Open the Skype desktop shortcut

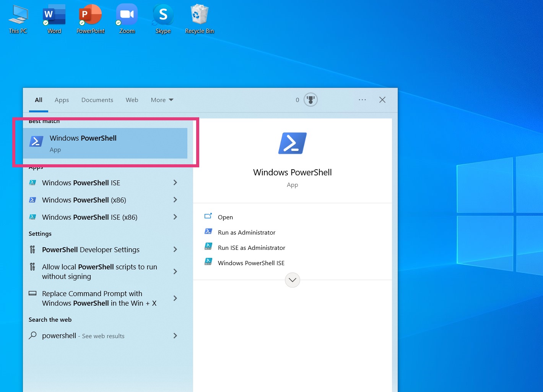coord(163,19)
